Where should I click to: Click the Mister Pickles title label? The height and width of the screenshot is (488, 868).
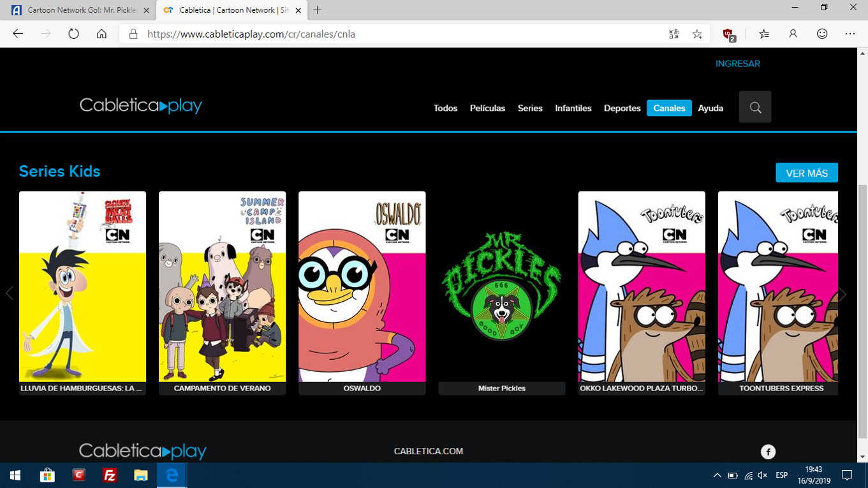click(x=502, y=388)
